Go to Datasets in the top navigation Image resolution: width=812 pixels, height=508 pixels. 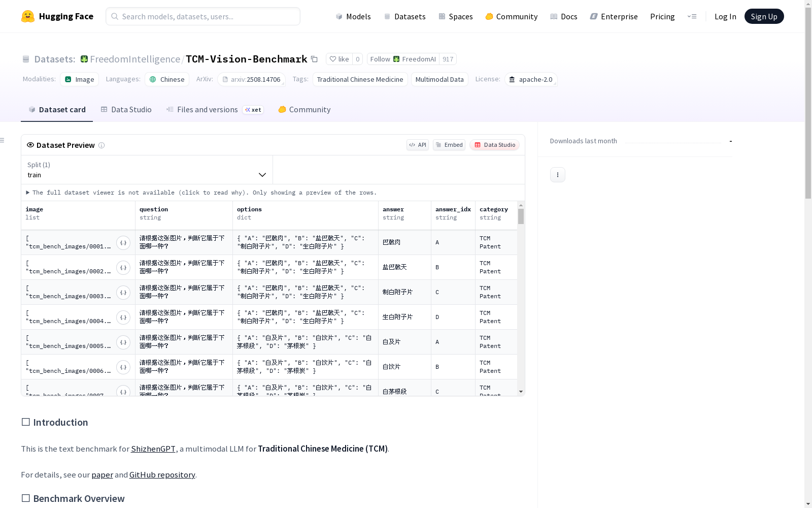pos(404,16)
